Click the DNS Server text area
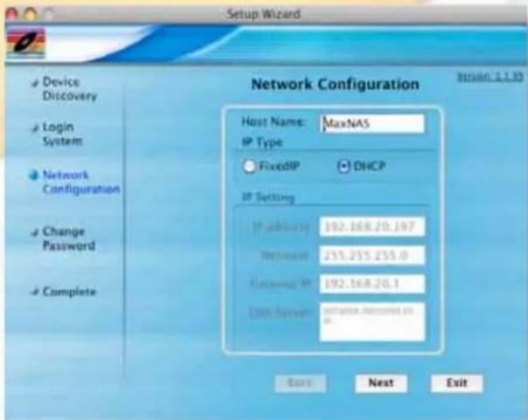 click(x=372, y=322)
